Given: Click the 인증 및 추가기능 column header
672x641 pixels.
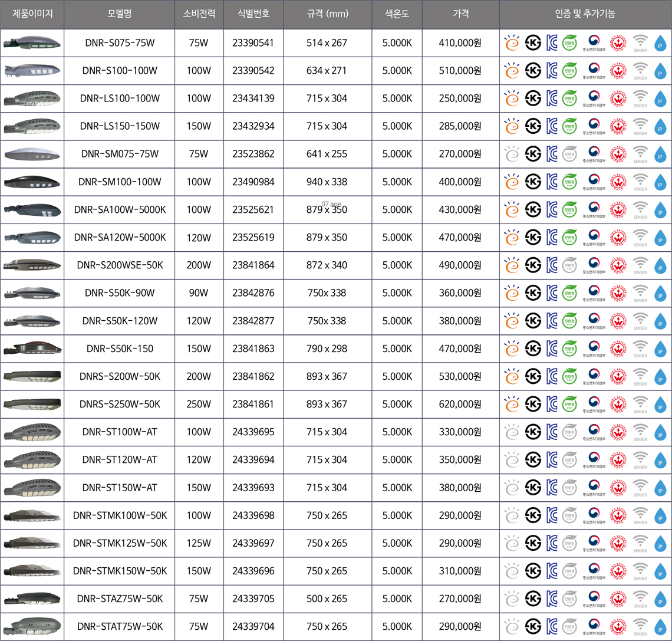Looking at the screenshot, I should tap(585, 14).
